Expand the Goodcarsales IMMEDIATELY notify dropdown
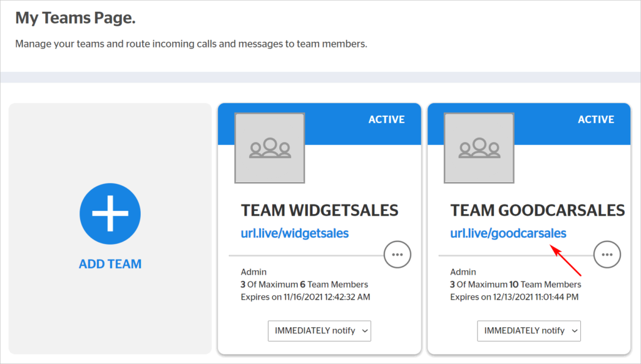 (x=528, y=331)
